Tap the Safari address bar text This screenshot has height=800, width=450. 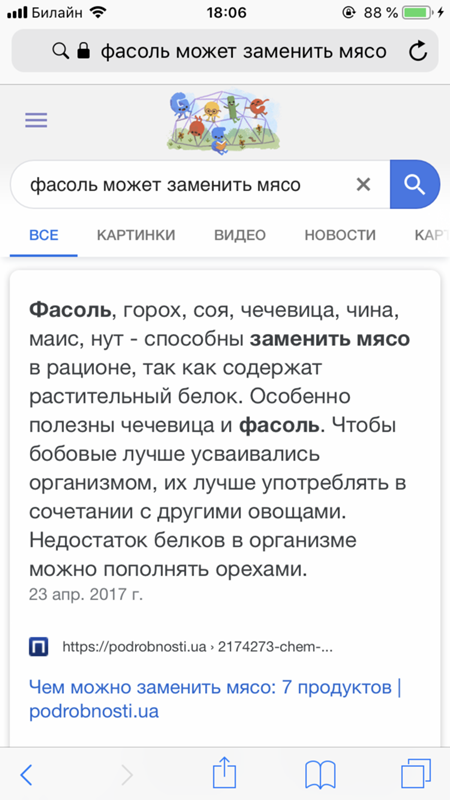pos(243,52)
